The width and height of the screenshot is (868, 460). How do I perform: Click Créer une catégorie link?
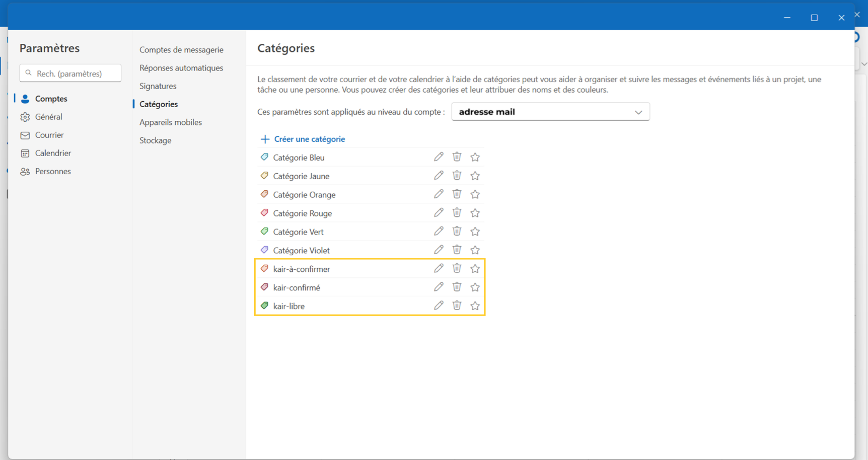coord(309,139)
